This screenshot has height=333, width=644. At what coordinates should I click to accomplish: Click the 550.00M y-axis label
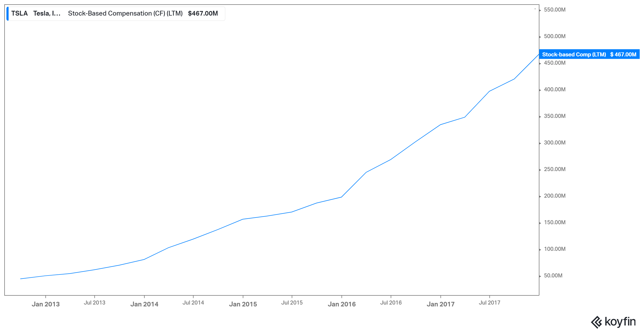[x=554, y=10]
